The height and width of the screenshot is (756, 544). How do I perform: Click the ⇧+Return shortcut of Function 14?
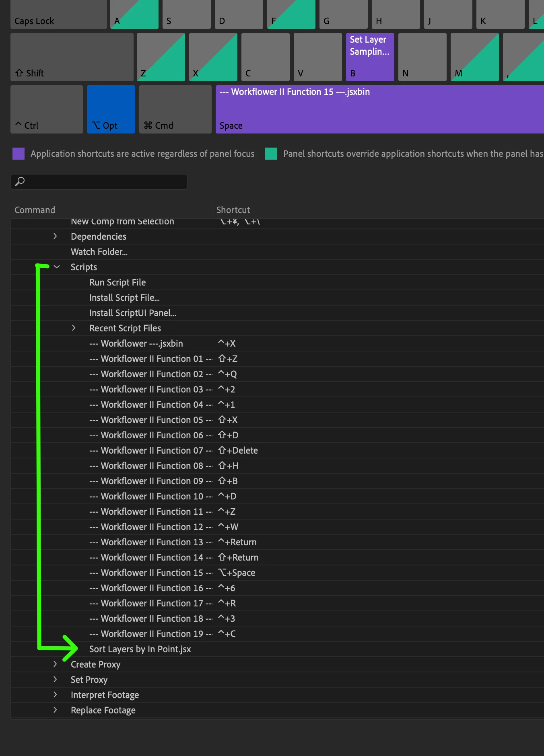238,557
